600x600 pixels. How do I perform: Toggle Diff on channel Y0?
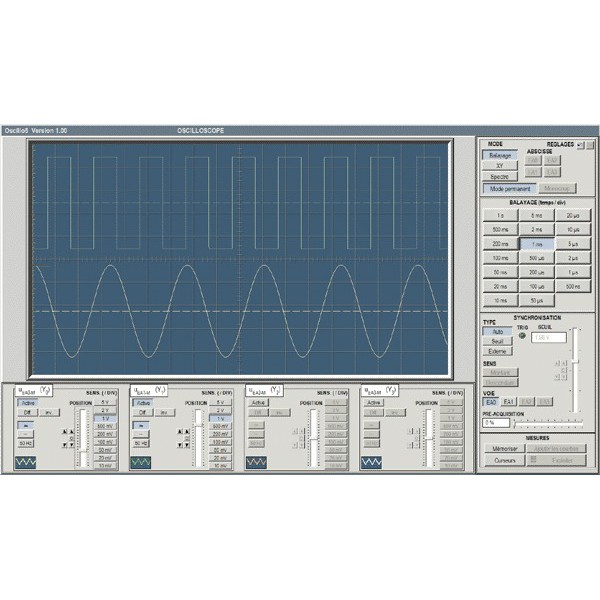click(28, 412)
